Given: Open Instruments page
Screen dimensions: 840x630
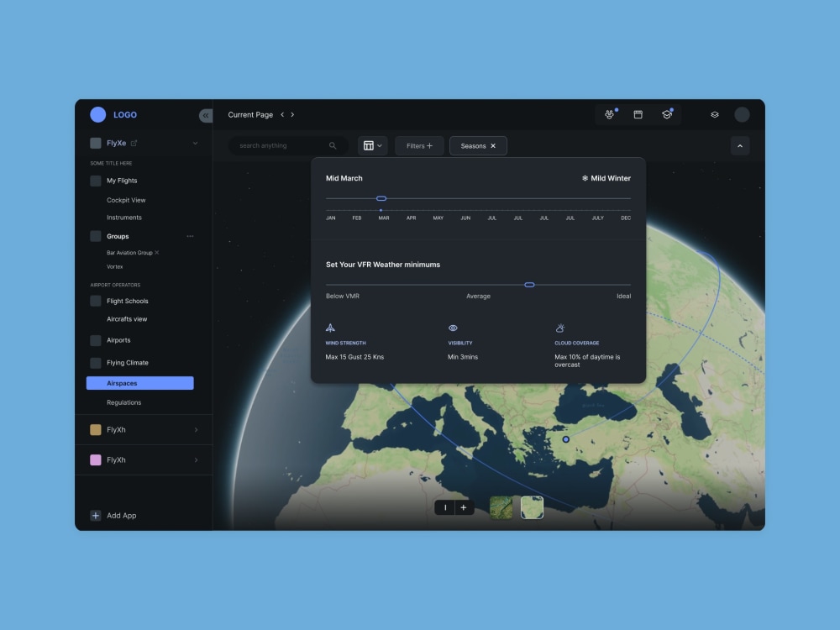Looking at the screenshot, I should point(123,218).
